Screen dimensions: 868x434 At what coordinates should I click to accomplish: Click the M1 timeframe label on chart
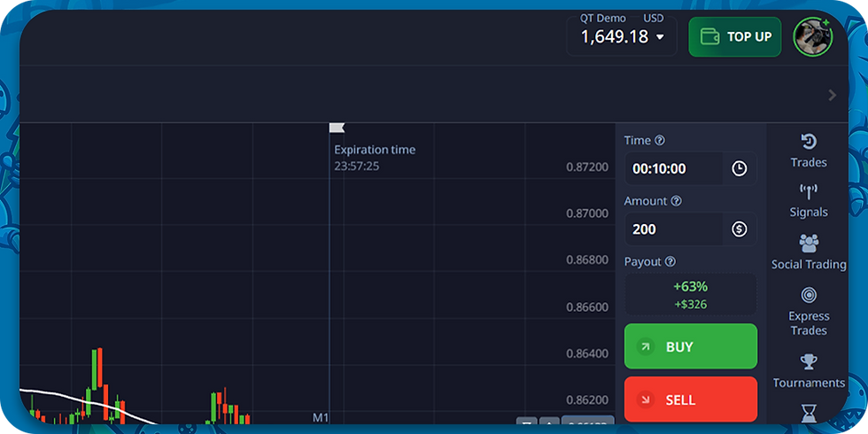(x=321, y=417)
